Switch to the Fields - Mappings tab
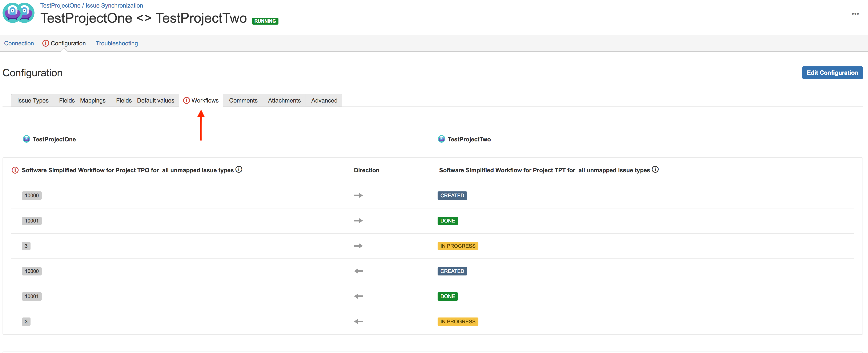Image resolution: width=868 pixels, height=353 pixels. [x=82, y=100]
